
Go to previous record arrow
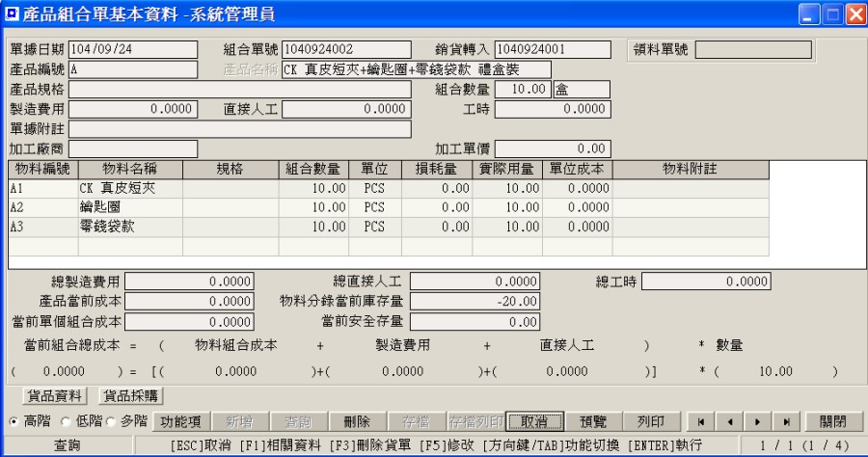[730, 421]
